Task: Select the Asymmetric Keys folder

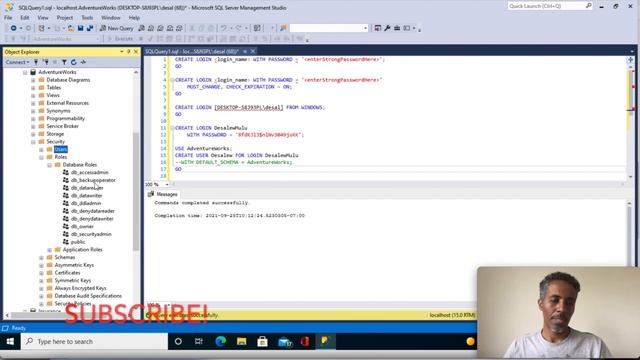Action: [x=74, y=265]
